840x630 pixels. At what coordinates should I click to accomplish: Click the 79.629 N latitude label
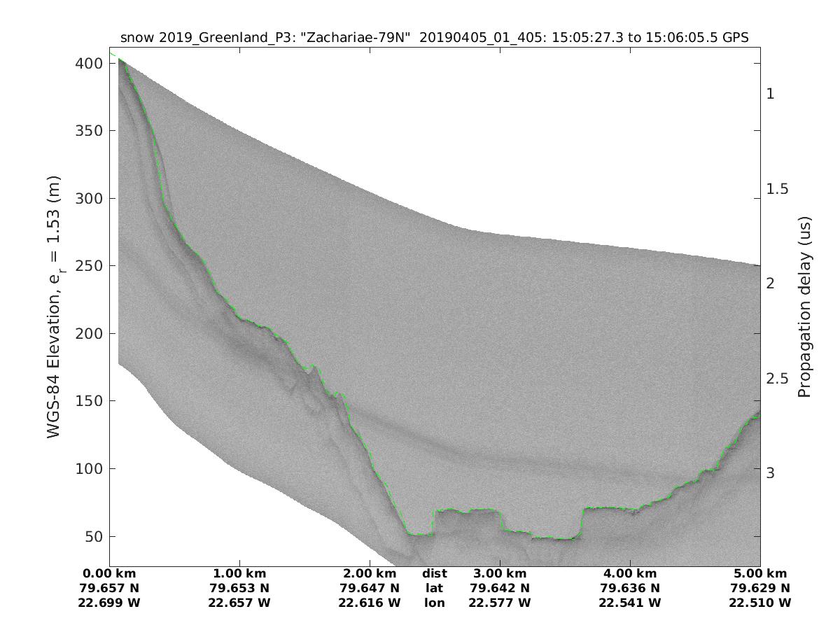click(760, 588)
